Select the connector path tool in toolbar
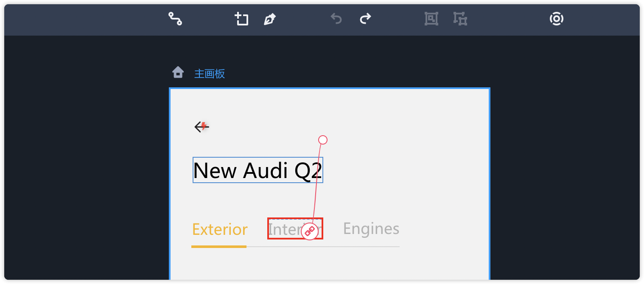The width and height of the screenshot is (644, 284). click(175, 19)
